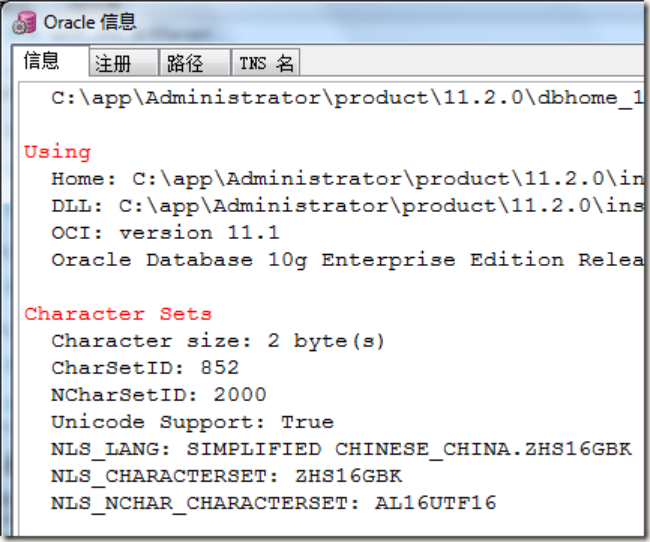Click the 'NLS_NCHAR_CHARACTERSET: AL16UTF16' line
The height and width of the screenshot is (542, 650).
point(274,503)
